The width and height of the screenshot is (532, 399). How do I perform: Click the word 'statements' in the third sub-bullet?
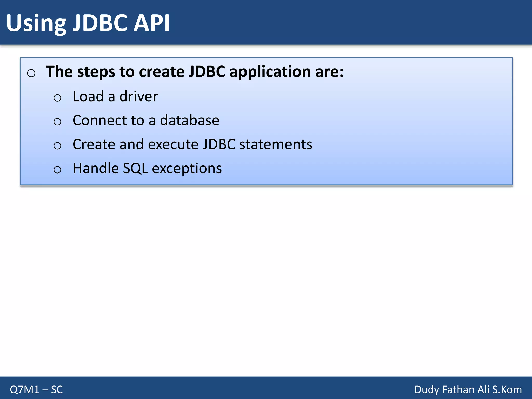tap(276, 144)
